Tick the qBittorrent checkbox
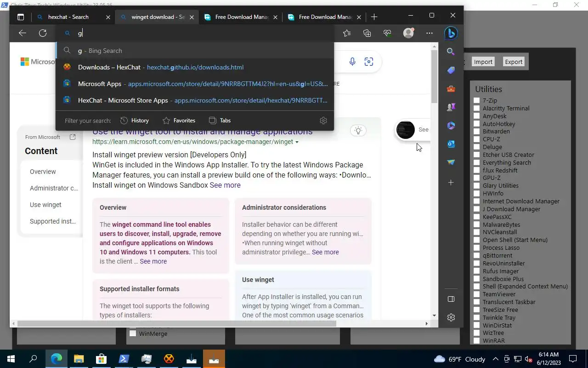 [x=477, y=255]
